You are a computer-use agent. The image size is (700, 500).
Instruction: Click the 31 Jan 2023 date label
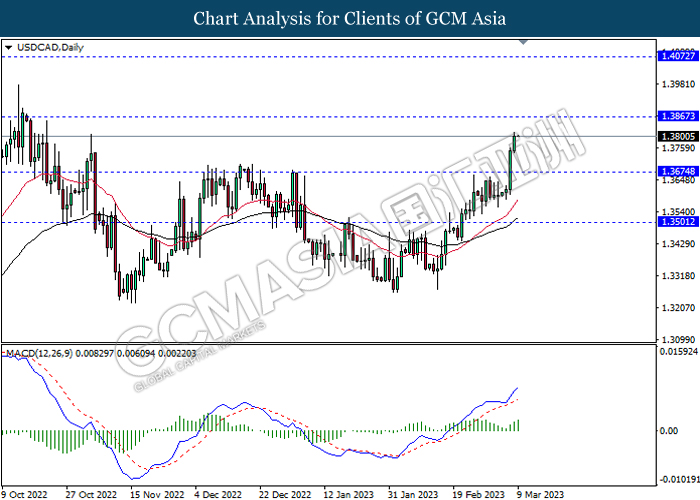point(413,494)
